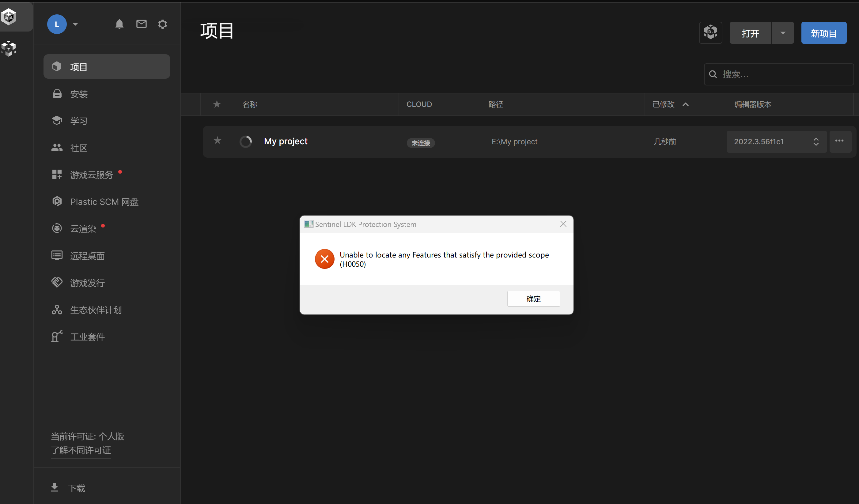Expand the account dropdown arrow beside avatar
Screen dimensions: 859x504
(75, 24)
